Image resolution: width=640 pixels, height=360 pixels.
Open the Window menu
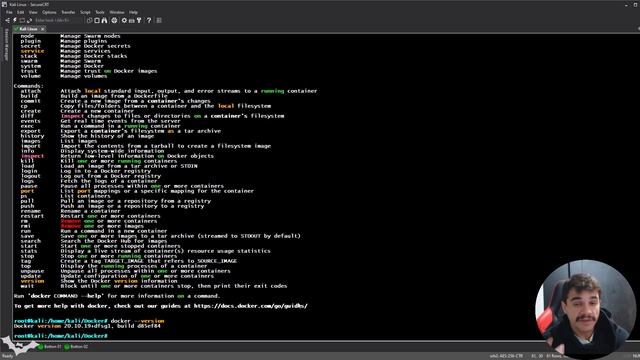tap(117, 12)
